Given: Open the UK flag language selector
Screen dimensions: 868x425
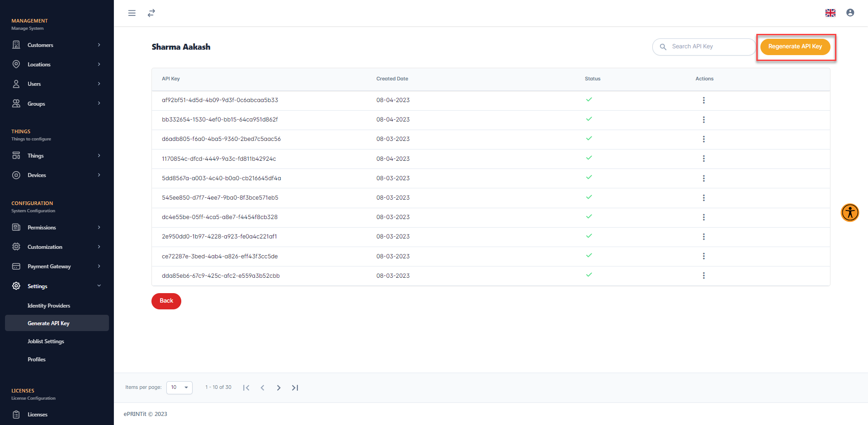Looking at the screenshot, I should (x=830, y=13).
